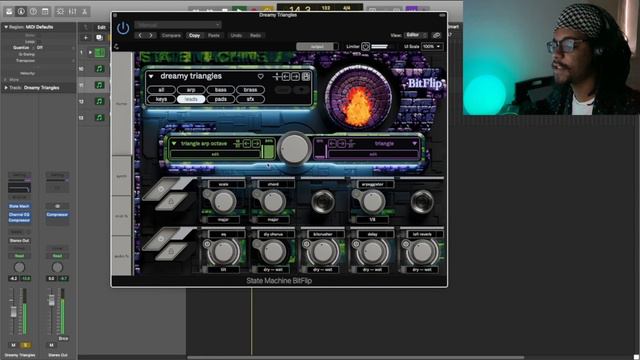Click the next arrow on the right triangle layer

click(342, 143)
